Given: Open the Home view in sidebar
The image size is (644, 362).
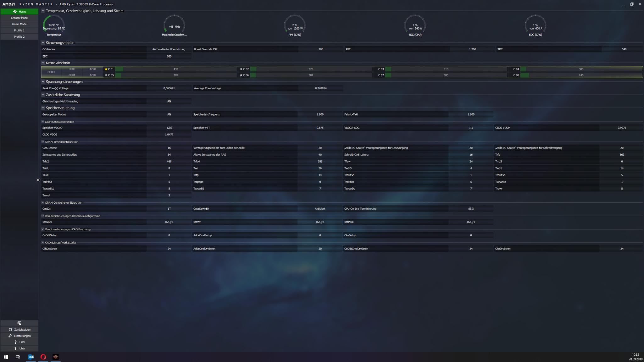Looking at the screenshot, I should coord(19,12).
